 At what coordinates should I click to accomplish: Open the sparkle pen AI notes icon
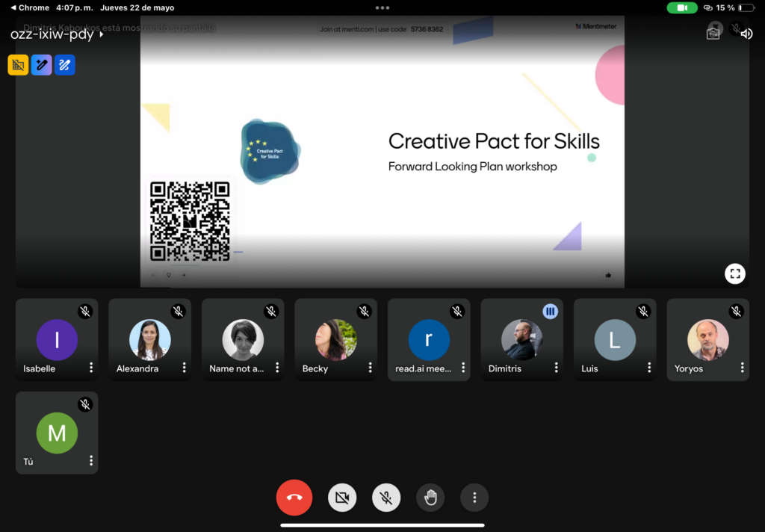click(41, 65)
